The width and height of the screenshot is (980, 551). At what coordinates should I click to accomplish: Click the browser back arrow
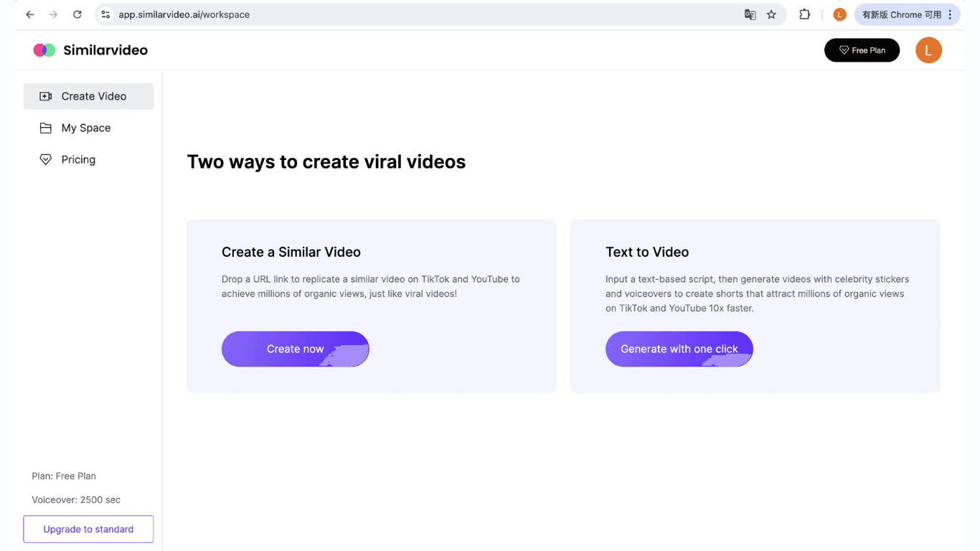pyautogui.click(x=29, y=14)
